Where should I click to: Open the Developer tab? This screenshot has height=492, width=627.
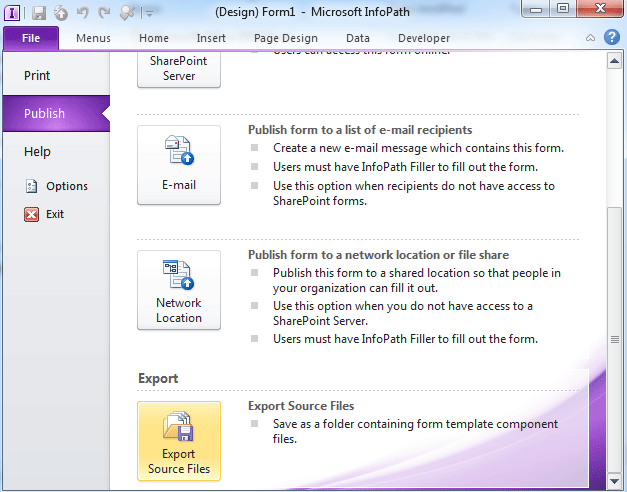[x=424, y=38]
